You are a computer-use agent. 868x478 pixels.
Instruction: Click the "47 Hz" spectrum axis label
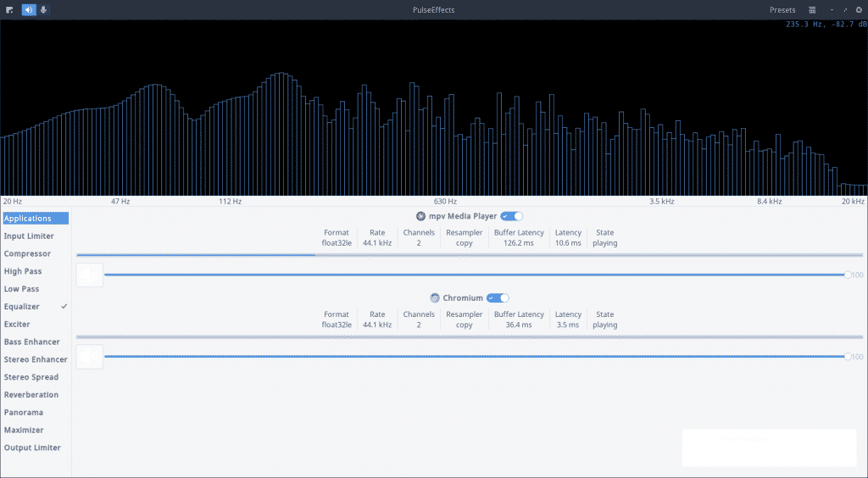tap(120, 202)
